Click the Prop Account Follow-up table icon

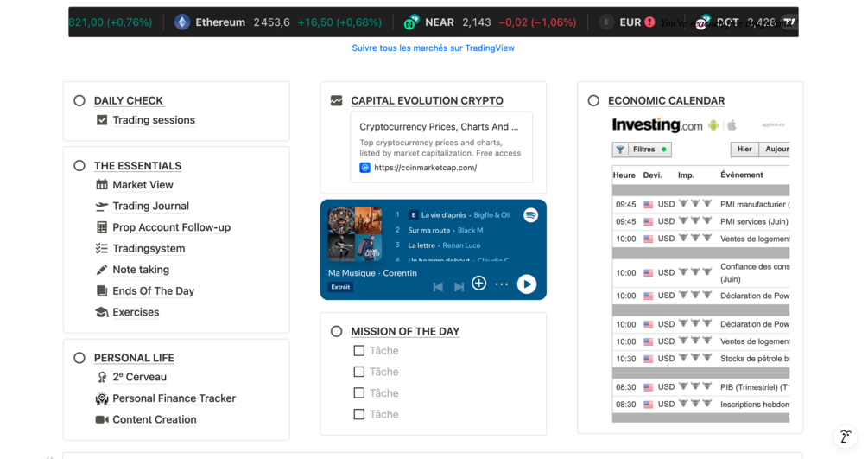point(101,227)
